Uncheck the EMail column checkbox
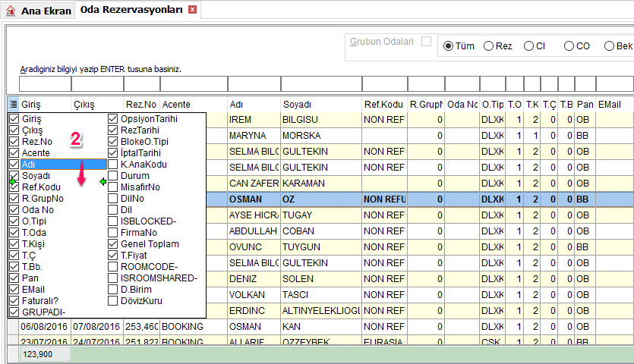Viewport: 634px width, 364px height. [x=14, y=289]
